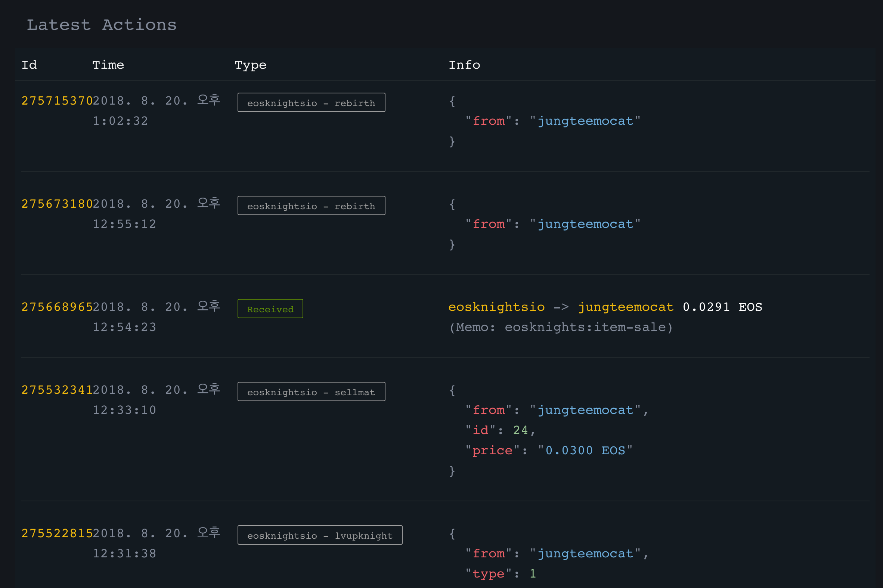Click the Id column header
The image size is (883, 588).
click(29, 65)
